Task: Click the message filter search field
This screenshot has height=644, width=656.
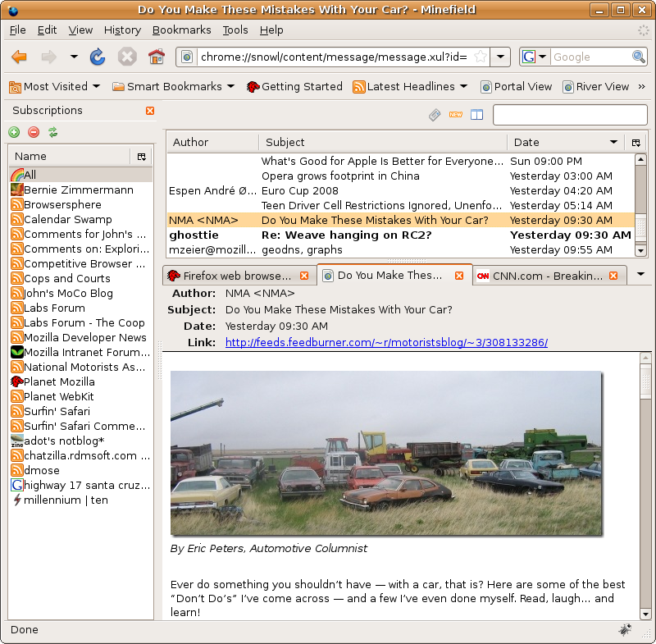Action: click(569, 115)
